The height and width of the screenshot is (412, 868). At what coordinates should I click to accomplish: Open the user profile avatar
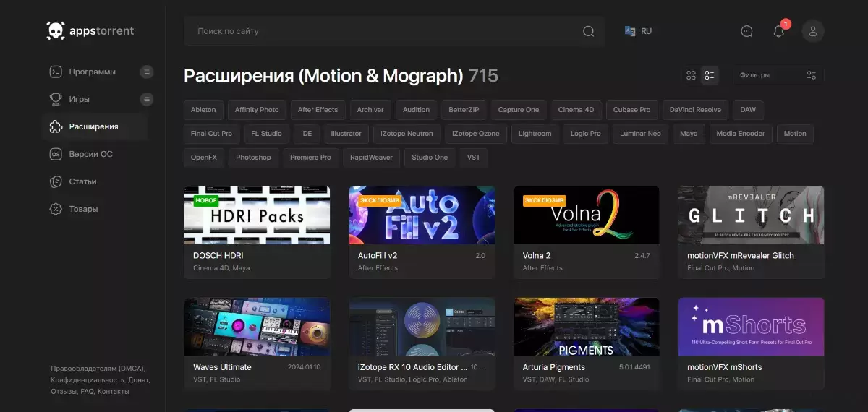coord(813,31)
